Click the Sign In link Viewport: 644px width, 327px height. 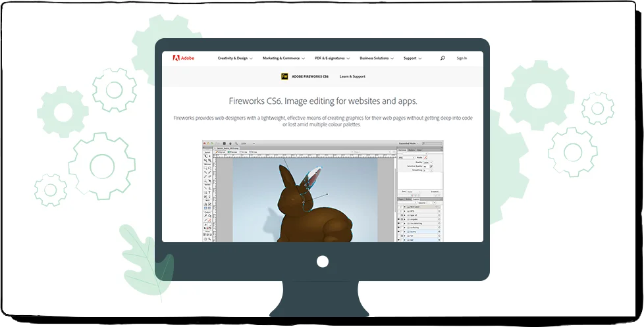pos(462,59)
